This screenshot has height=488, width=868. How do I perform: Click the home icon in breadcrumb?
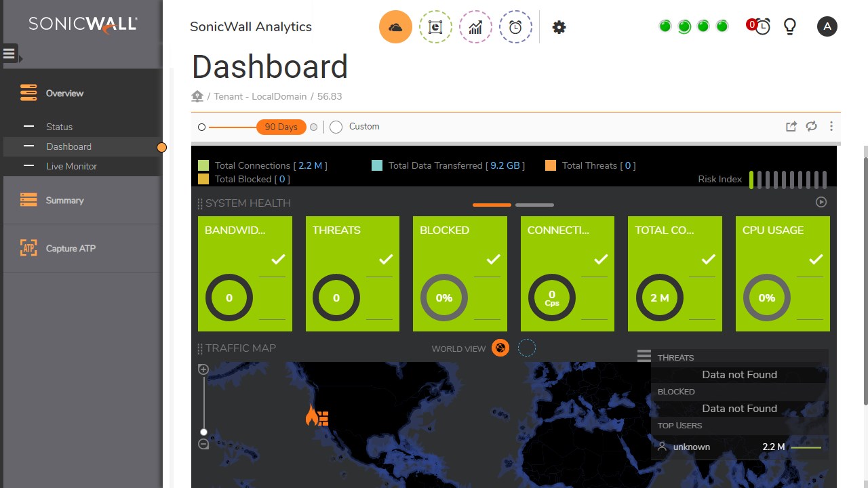(x=197, y=96)
